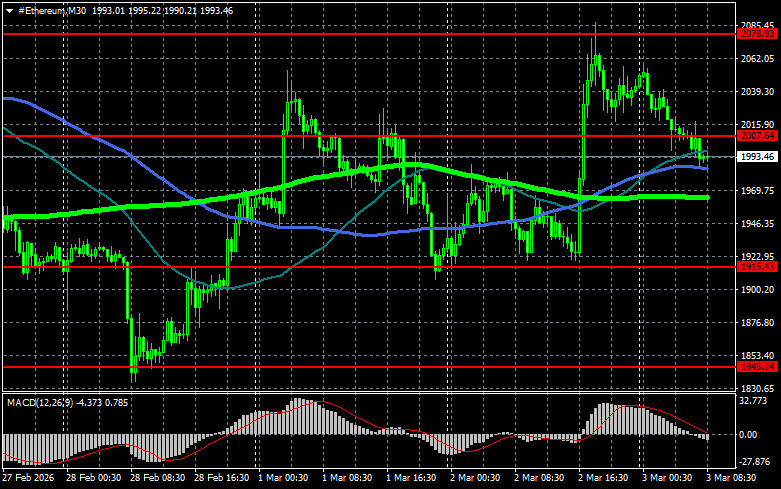Click the 28 Feb 08:30 time label
Screen dimensions: 781x489
pos(157,478)
